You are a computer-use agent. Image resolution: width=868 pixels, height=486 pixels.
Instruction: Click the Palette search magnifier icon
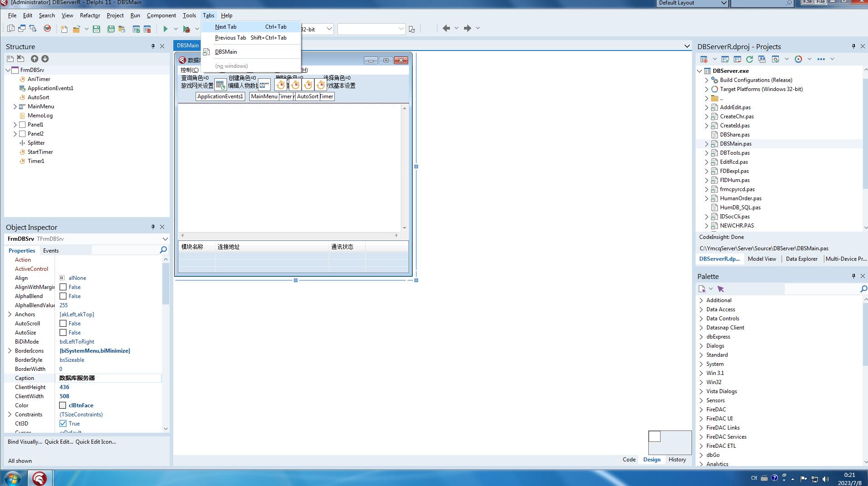click(x=863, y=289)
